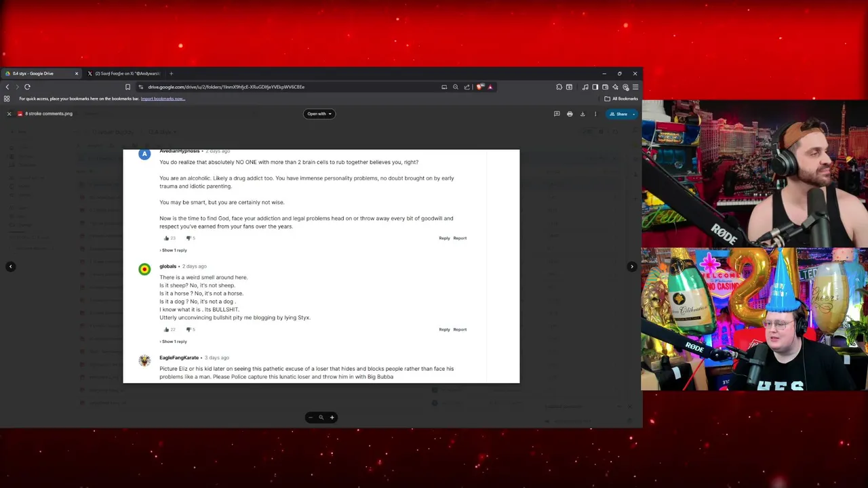The image size is (868, 488).
Task: Zoom out the image preview
Action: point(311,418)
